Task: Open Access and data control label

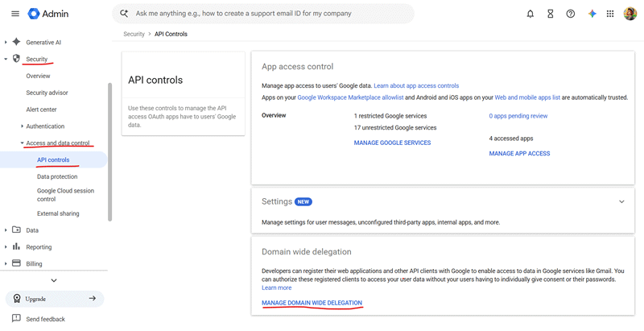Action: coord(57,143)
